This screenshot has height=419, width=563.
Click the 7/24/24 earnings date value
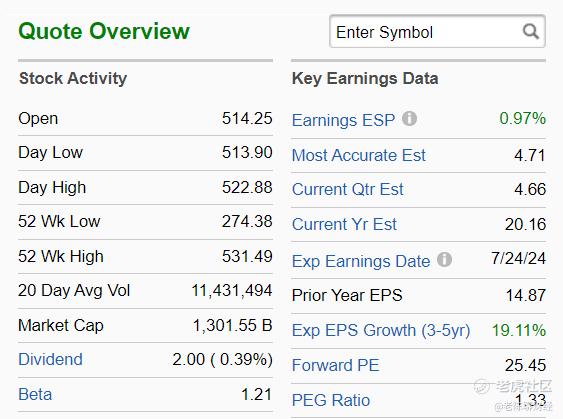click(518, 258)
